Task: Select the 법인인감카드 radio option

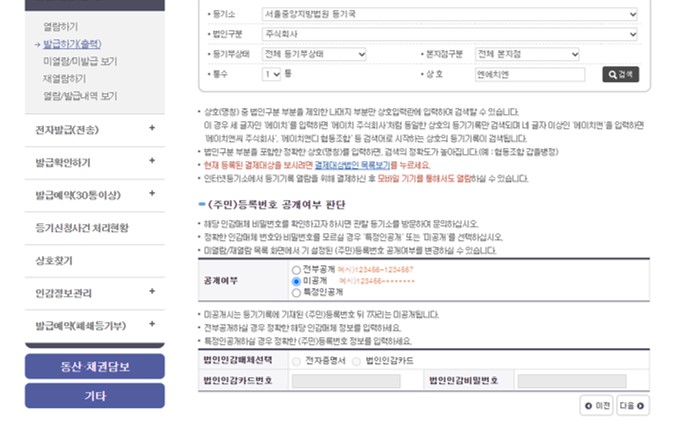Action: click(356, 361)
